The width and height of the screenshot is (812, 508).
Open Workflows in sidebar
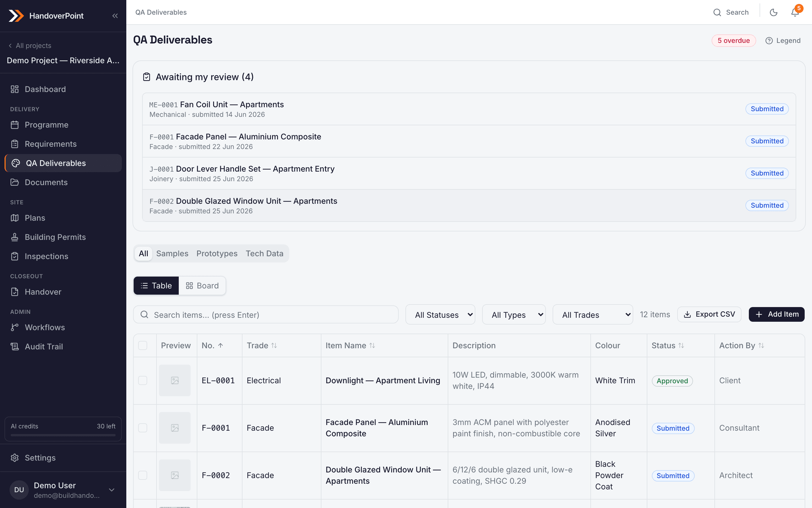tap(63, 327)
